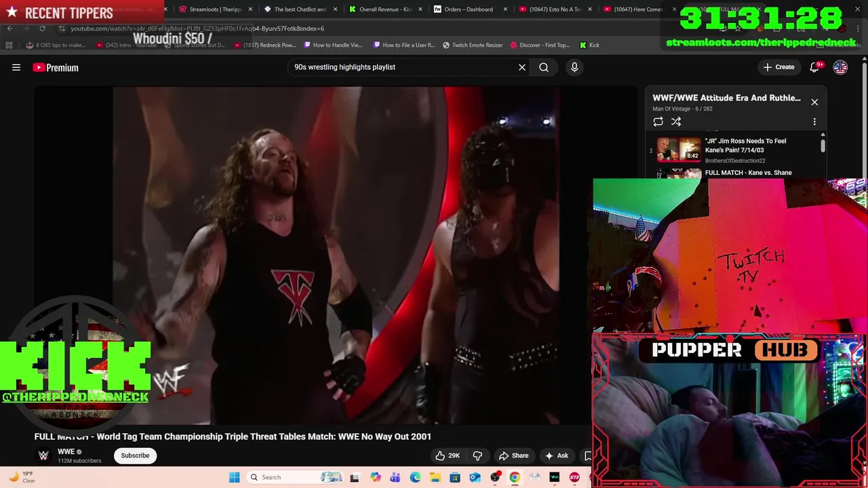Click the magnifier search button

544,67
